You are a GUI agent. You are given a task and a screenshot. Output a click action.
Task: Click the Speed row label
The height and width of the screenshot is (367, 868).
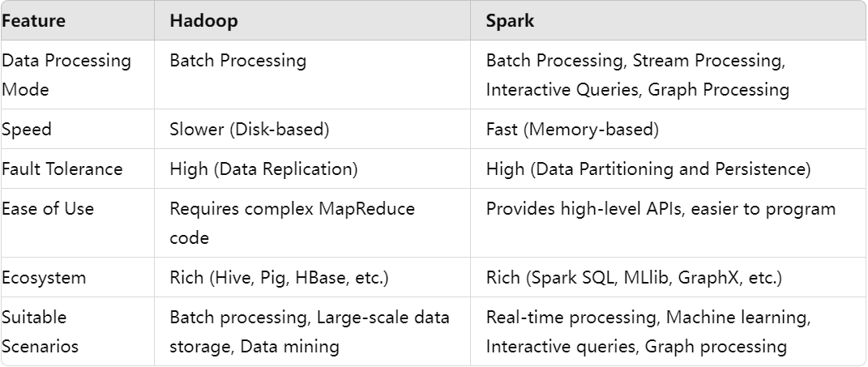27,130
